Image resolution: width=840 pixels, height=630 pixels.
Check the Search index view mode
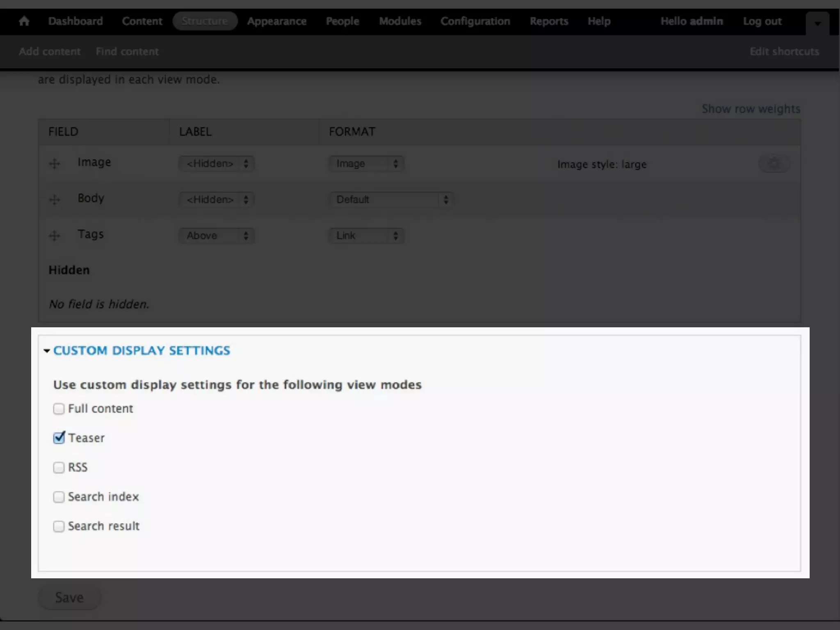[x=59, y=497]
